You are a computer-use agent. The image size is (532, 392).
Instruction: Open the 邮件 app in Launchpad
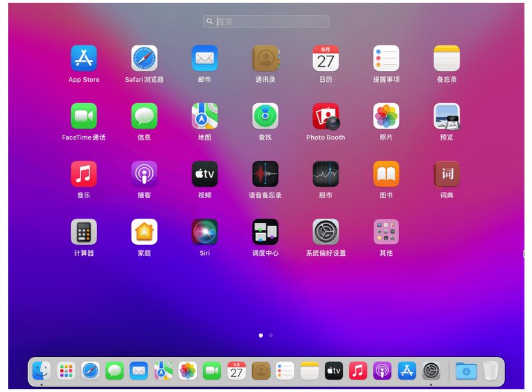pyautogui.click(x=204, y=58)
